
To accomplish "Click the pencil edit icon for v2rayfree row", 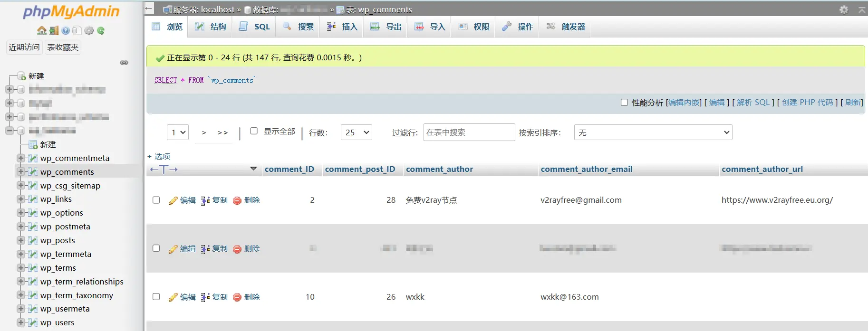I will pyautogui.click(x=173, y=200).
